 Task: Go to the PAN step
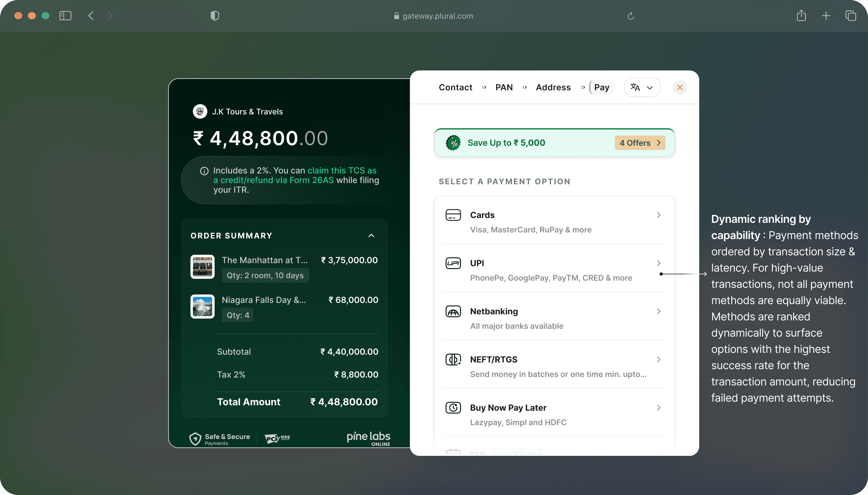tap(504, 87)
